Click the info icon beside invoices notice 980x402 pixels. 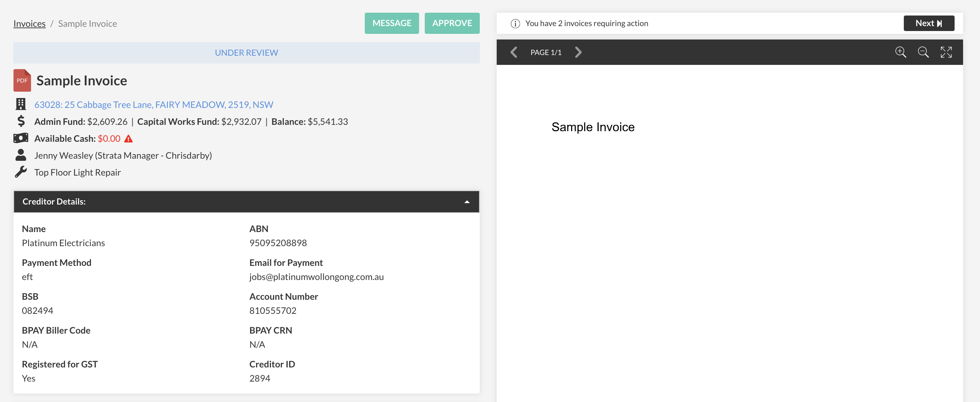[x=515, y=24]
